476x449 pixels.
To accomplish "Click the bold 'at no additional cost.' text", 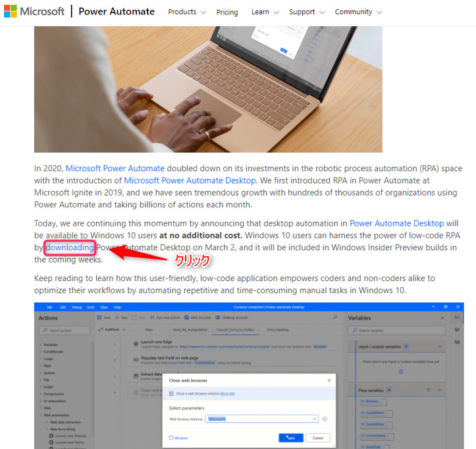I will coord(201,235).
